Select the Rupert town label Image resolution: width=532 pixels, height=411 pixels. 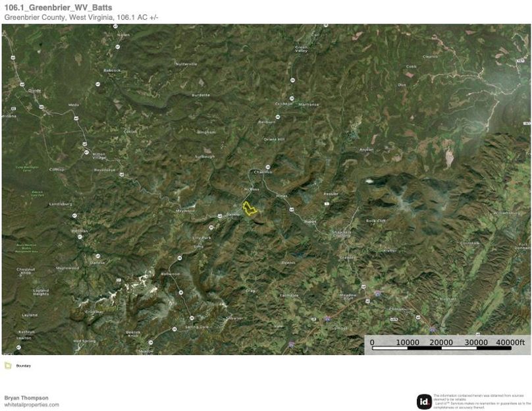coord(311,221)
